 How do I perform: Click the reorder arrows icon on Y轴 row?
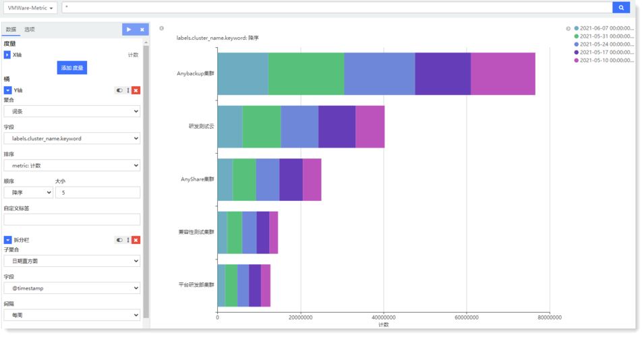point(128,90)
